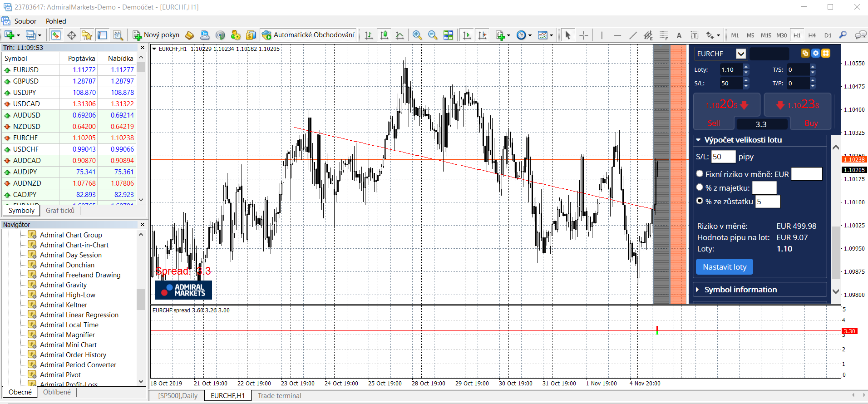Select Admiral Keltner in Navigator
This screenshot has height=404, width=868.
click(64, 305)
